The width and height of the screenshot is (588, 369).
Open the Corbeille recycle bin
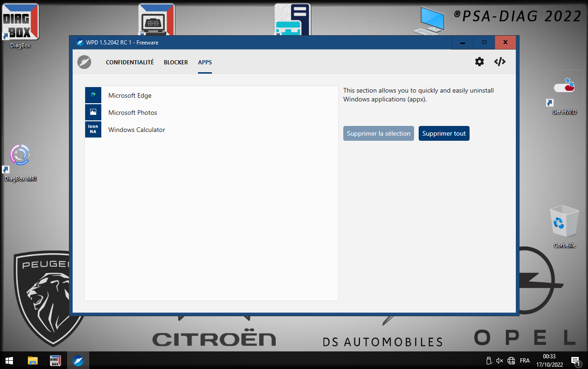(564, 227)
